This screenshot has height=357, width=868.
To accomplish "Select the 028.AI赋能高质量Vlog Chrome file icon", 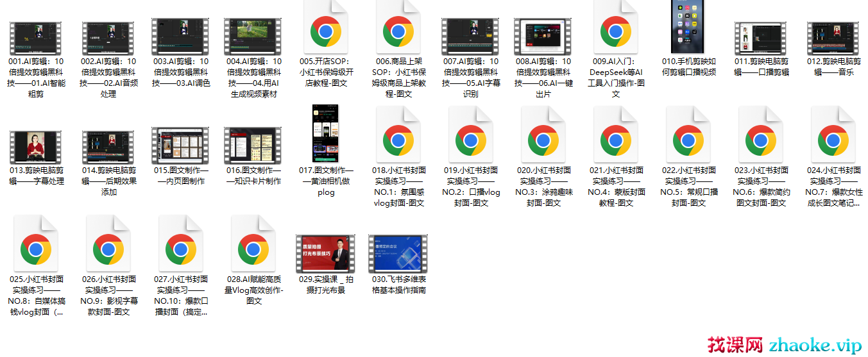I will point(253,248).
